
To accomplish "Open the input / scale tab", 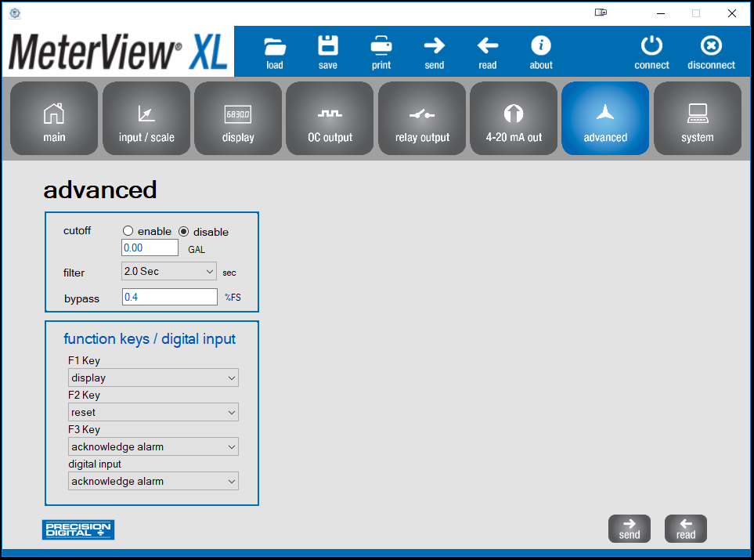I will [x=146, y=118].
